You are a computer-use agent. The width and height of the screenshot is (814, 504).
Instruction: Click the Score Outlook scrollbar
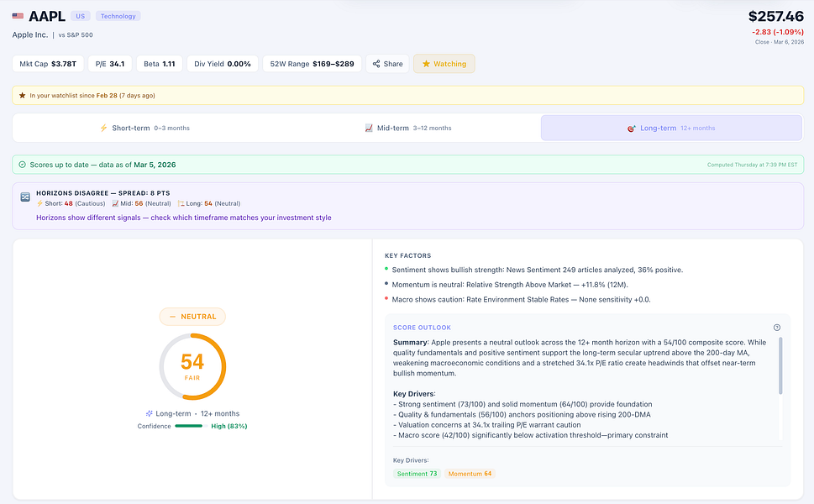tap(780, 366)
